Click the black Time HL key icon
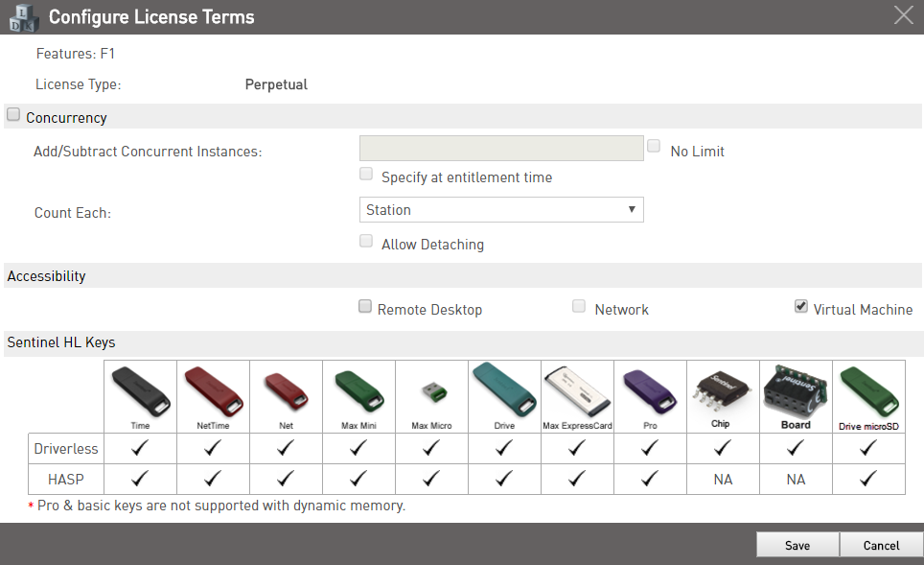The height and width of the screenshot is (565, 924). 140,390
